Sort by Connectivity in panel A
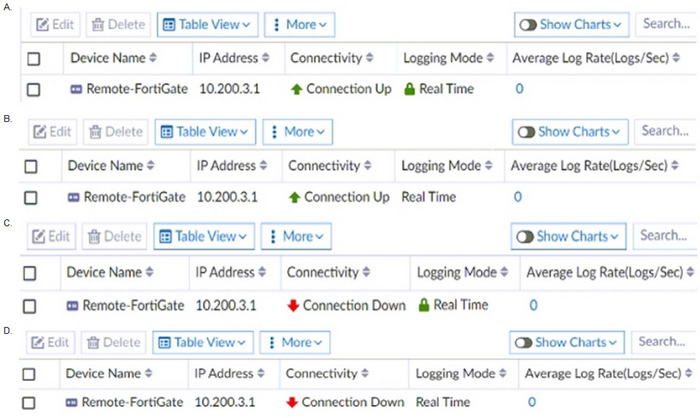 pos(370,58)
